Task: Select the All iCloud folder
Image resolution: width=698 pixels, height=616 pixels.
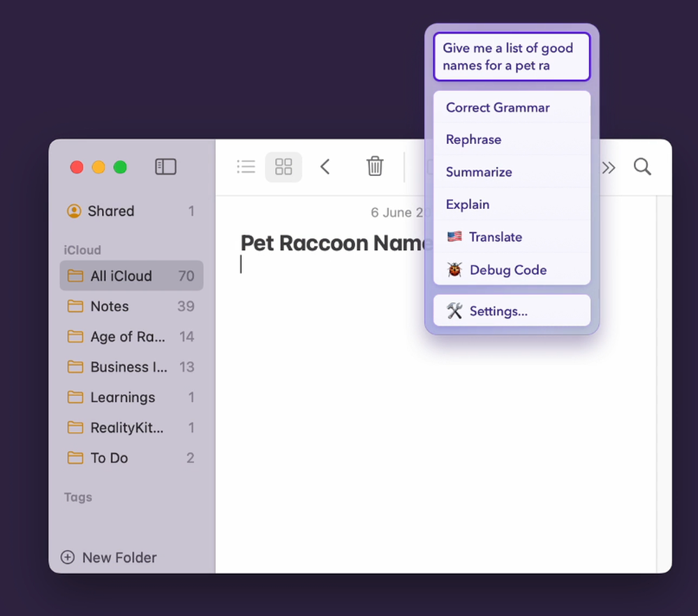Action: [131, 276]
